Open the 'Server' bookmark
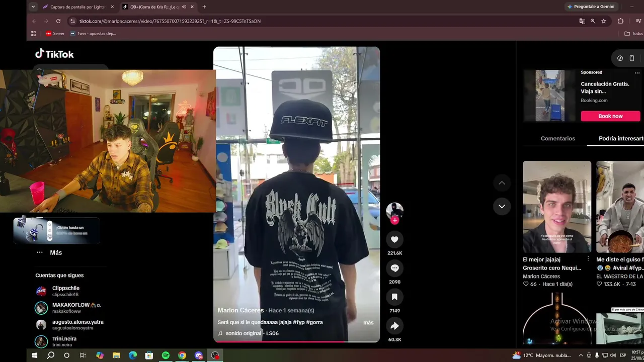Viewport: 644px width, 362px height. coord(55,34)
